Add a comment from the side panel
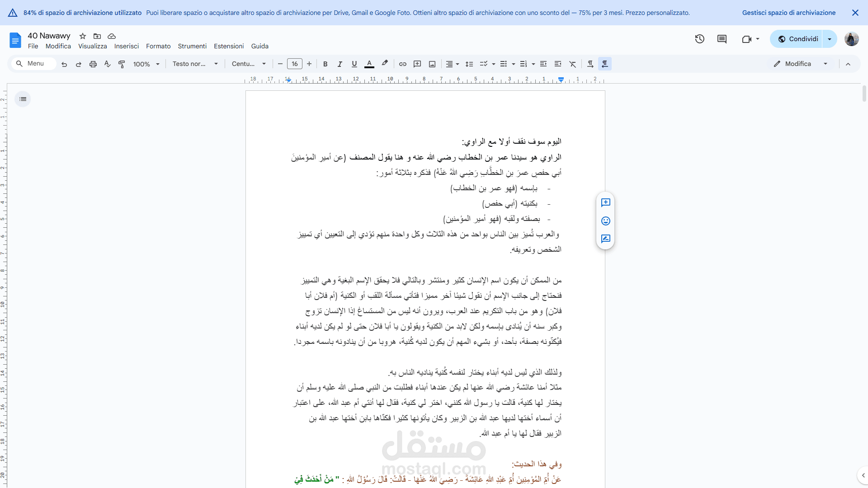Viewport: 868px width, 488px height. 606,202
